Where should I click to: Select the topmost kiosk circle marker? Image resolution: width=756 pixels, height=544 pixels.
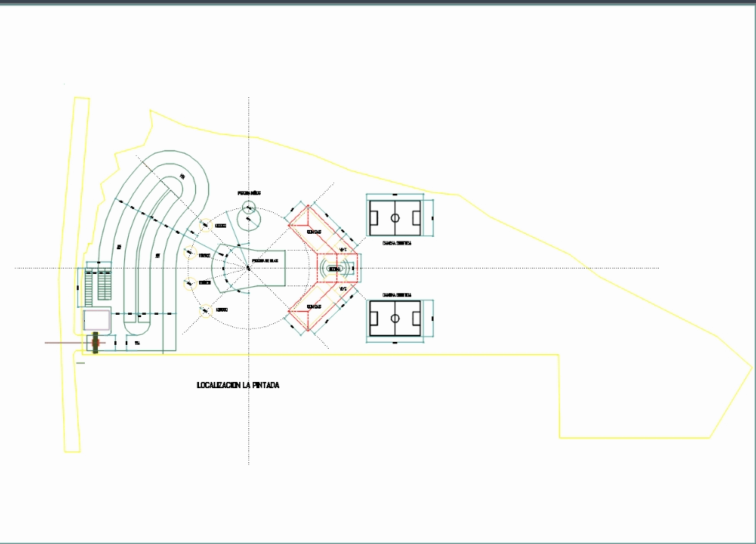[207, 225]
